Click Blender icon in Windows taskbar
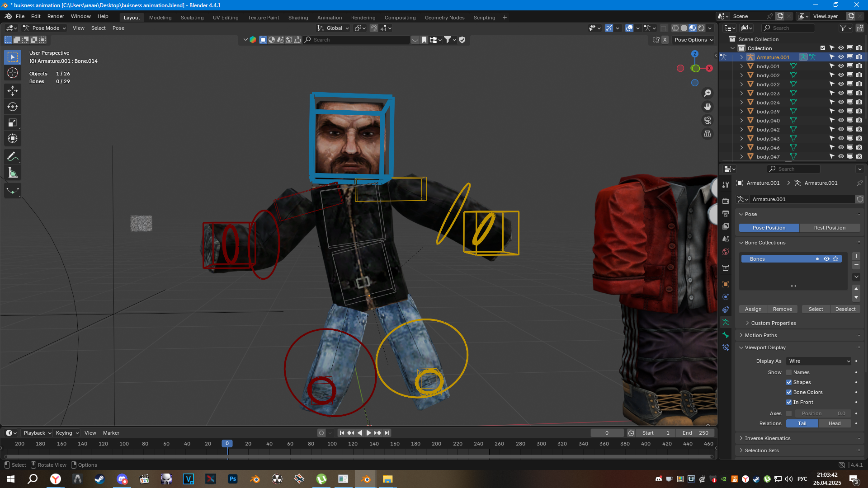The image size is (868, 488). click(365, 479)
